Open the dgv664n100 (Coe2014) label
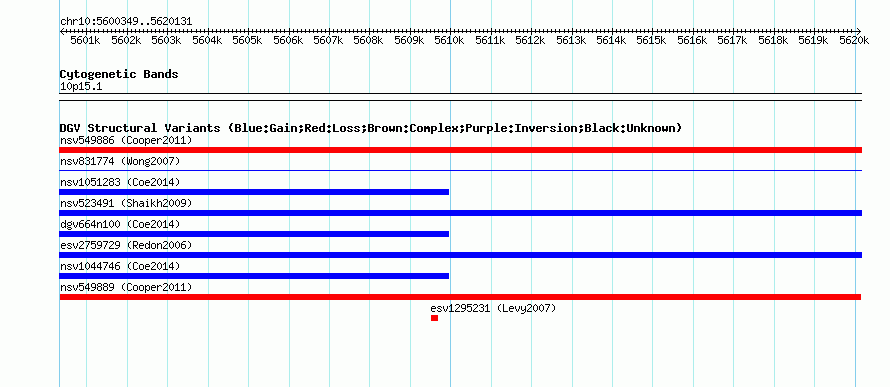The image size is (890, 387). pos(120,224)
